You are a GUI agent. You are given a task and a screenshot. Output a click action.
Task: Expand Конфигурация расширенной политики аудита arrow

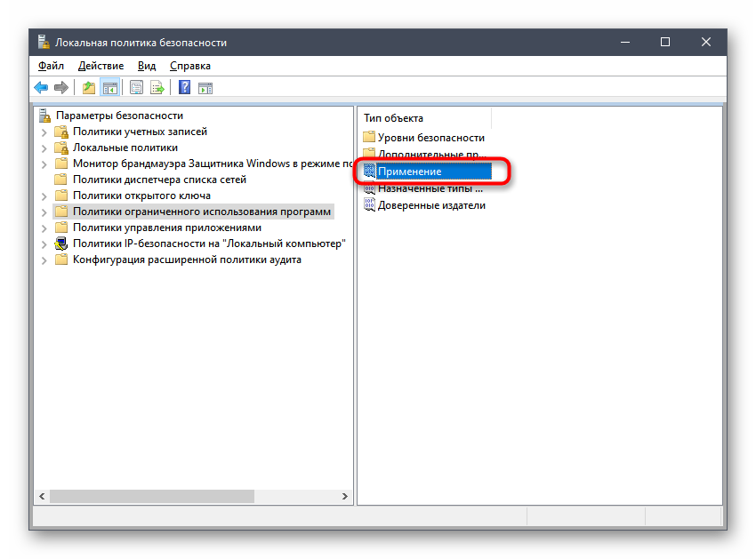pos(44,260)
